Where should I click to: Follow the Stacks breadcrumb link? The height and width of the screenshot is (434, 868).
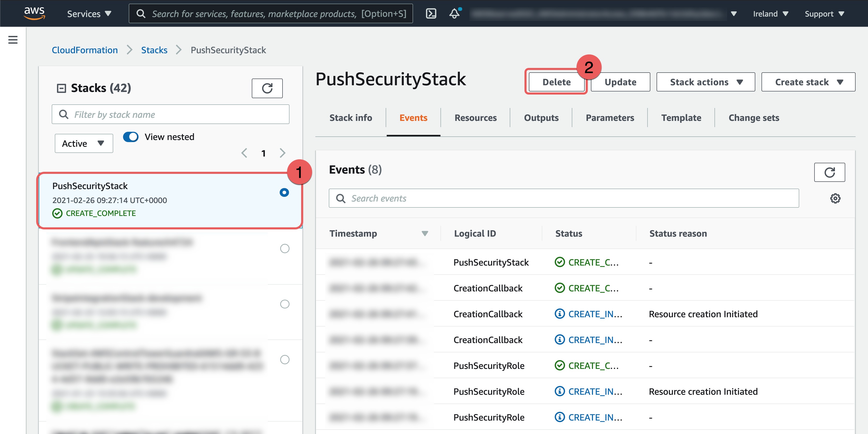pos(154,50)
